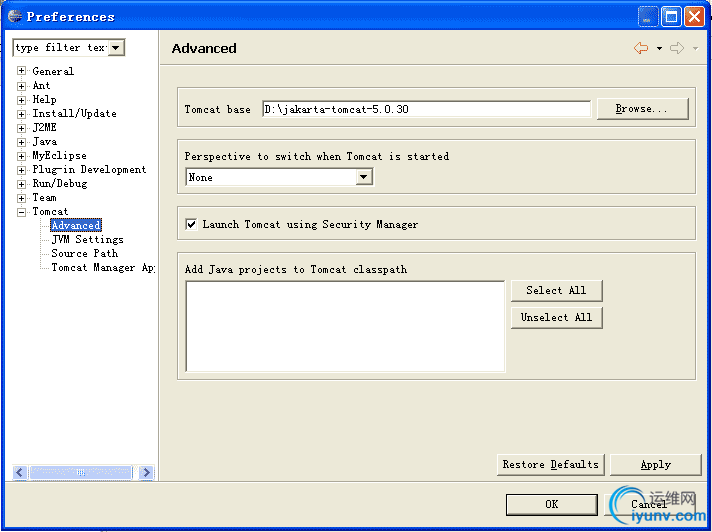Click the tree horizontal scrollbar thumb
The image size is (712, 532).
coord(80,473)
